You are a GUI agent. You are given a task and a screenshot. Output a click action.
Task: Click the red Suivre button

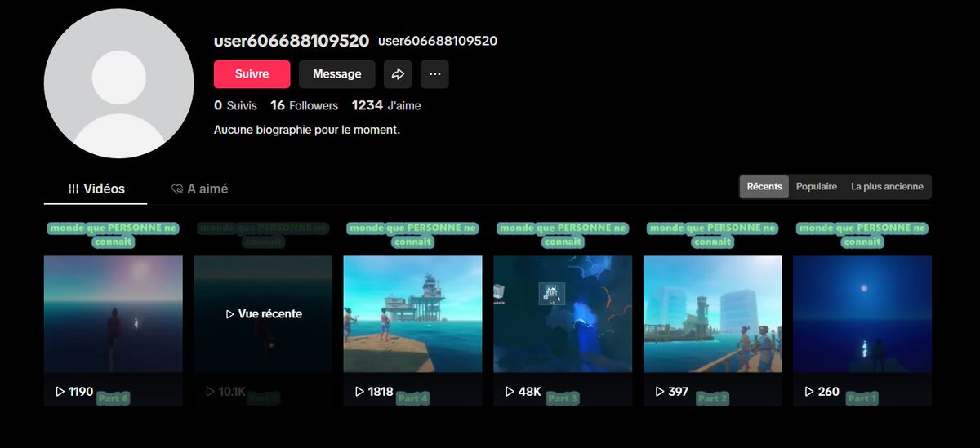pyautogui.click(x=252, y=74)
